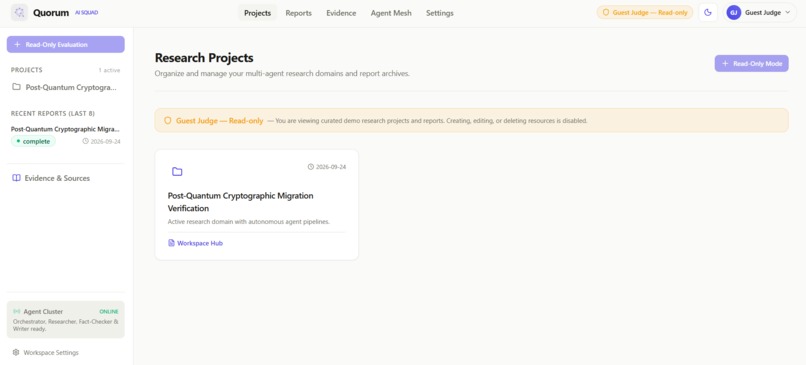The image size is (806, 365).
Task: Click the ONLINE status label
Action: (x=108, y=312)
